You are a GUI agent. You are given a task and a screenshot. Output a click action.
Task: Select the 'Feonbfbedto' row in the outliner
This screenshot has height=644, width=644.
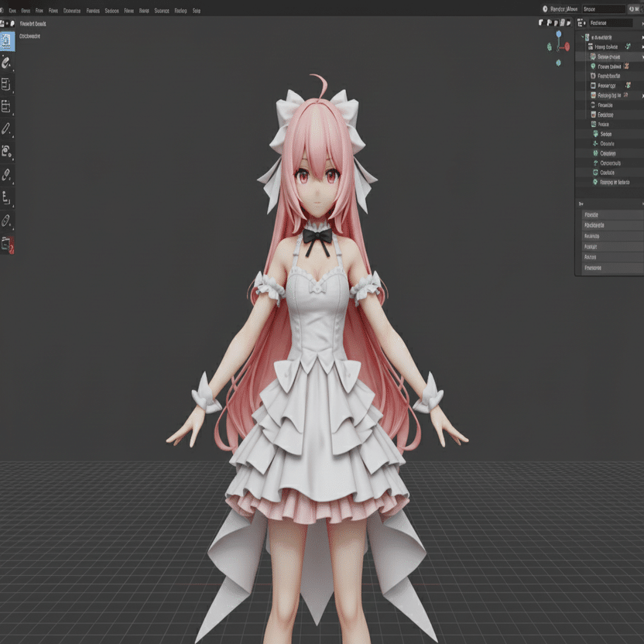point(609,76)
